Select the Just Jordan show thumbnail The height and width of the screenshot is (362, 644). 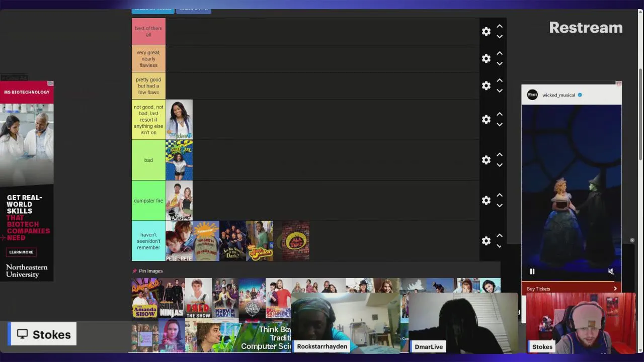260,241
